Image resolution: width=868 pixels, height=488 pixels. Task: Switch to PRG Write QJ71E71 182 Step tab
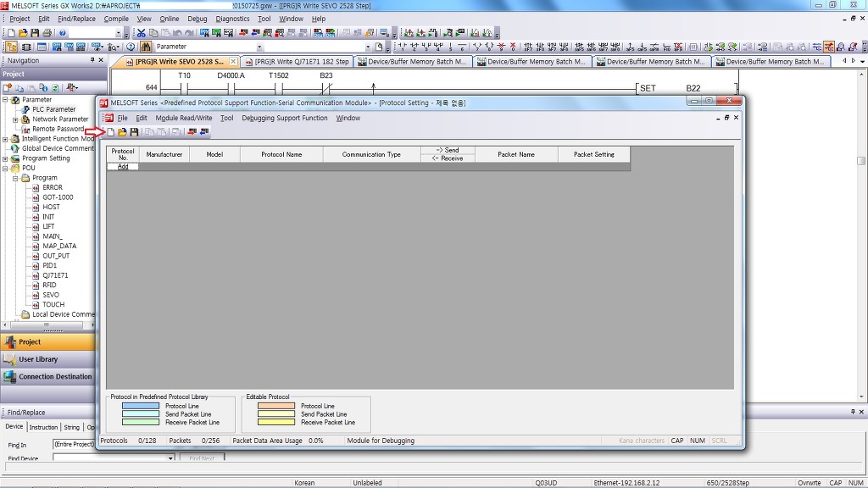[296, 62]
